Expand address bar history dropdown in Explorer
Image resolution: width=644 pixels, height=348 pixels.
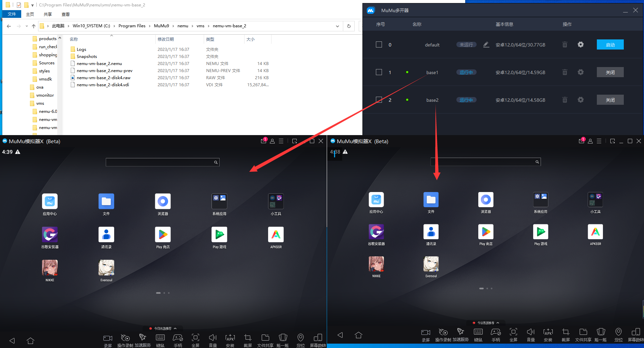click(x=337, y=26)
